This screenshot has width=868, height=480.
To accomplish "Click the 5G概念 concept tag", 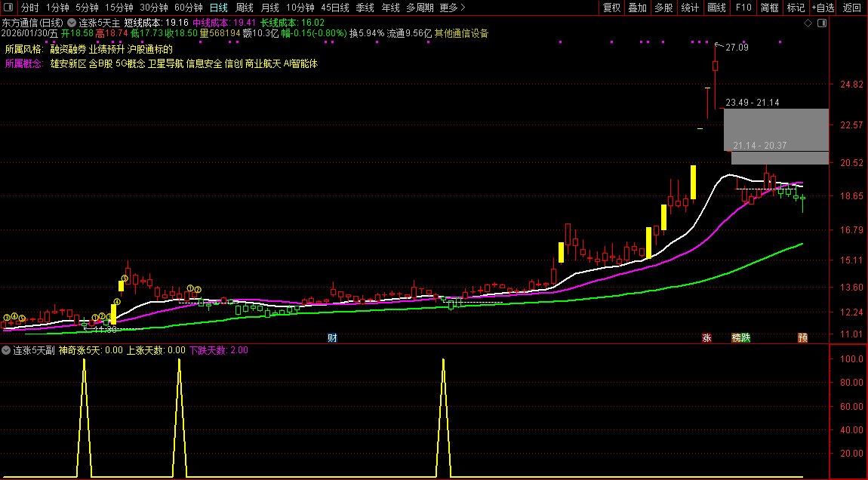I will pyautogui.click(x=130, y=63).
